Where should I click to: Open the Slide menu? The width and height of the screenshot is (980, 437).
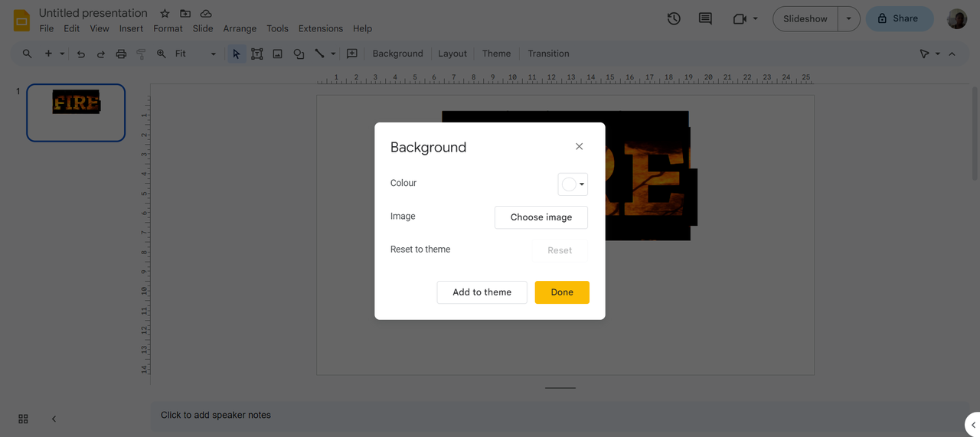[x=203, y=28]
